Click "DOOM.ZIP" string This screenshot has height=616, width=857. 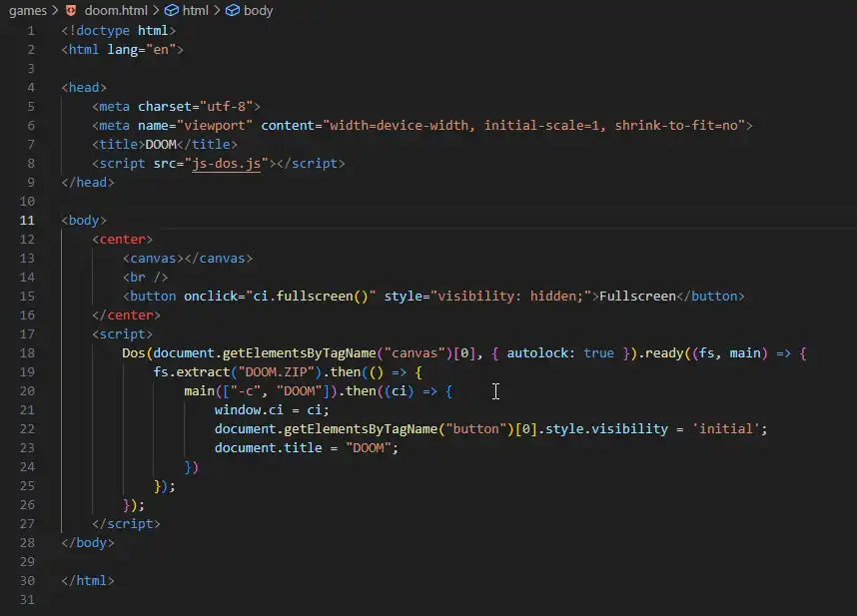pos(276,372)
